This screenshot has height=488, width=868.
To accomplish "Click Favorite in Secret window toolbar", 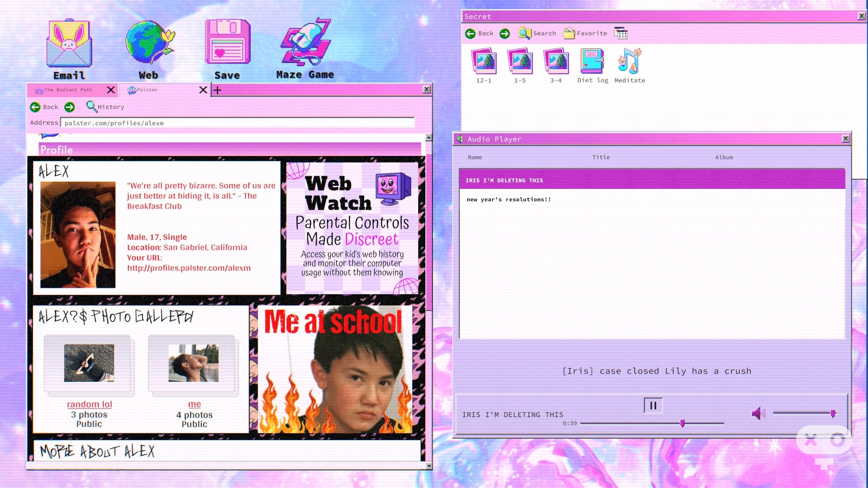I will pos(585,33).
